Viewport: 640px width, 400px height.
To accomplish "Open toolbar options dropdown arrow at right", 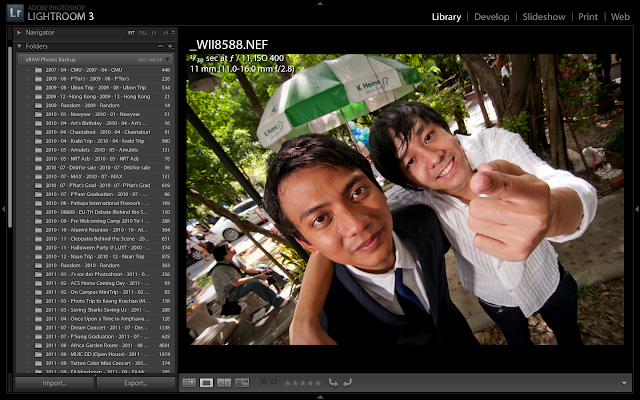I will click(x=624, y=382).
